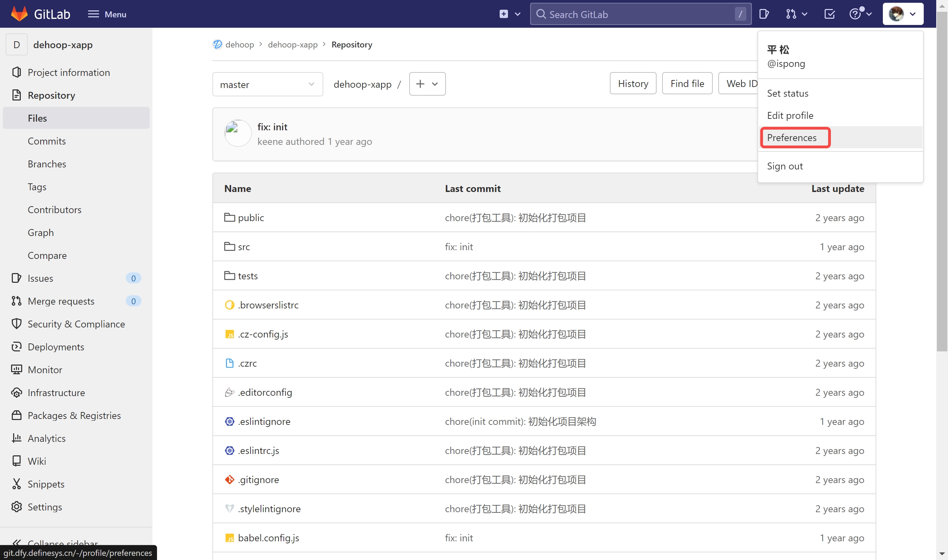This screenshot has width=948, height=560.
Task: Open Analytics in sidebar
Action: (76, 438)
